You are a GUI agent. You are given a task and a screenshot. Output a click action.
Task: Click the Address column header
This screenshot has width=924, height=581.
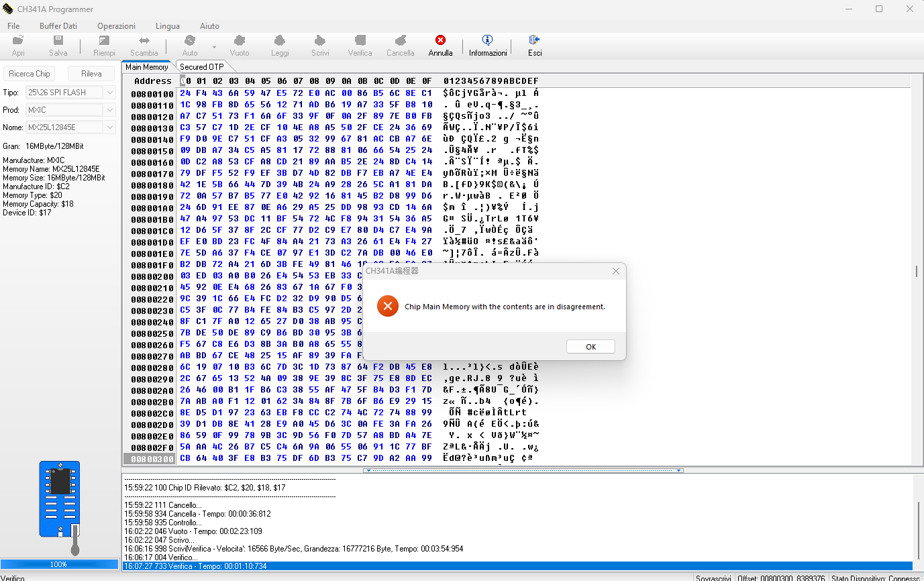point(153,81)
